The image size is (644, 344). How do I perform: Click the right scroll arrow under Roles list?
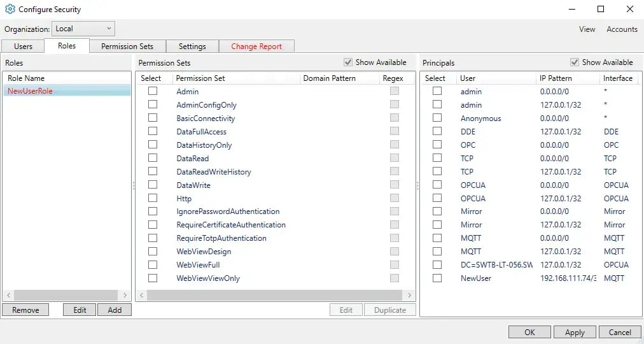coord(125,295)
